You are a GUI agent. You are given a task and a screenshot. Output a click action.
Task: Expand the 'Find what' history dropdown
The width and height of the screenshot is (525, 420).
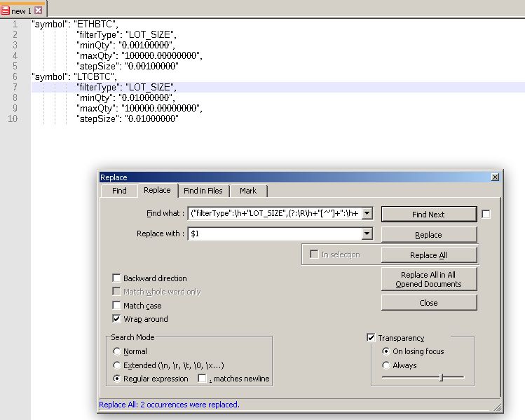(x=367, y=213)
